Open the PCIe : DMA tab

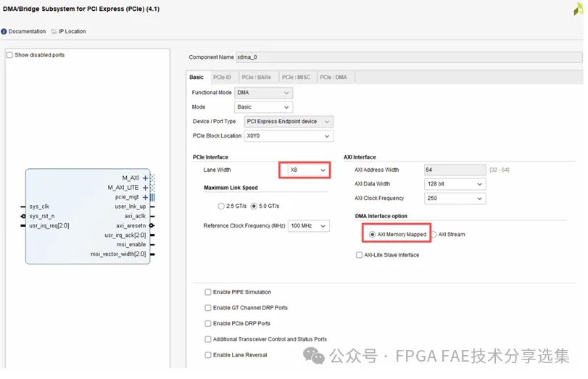point(335,78)
